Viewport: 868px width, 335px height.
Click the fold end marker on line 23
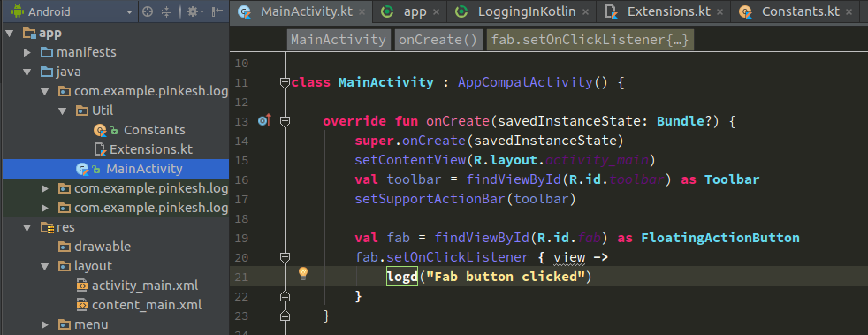point(286,316)
